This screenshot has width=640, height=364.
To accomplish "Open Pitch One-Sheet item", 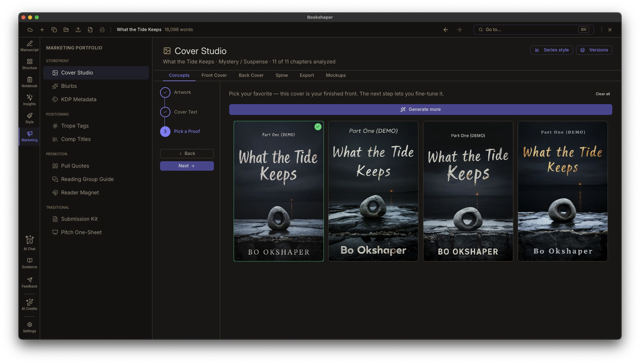I will tap(96, 232).
